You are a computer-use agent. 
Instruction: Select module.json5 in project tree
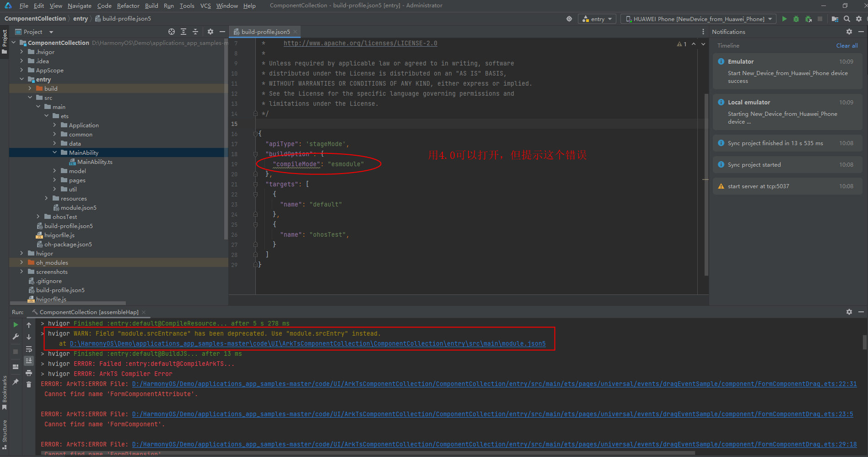coord(78,207)
